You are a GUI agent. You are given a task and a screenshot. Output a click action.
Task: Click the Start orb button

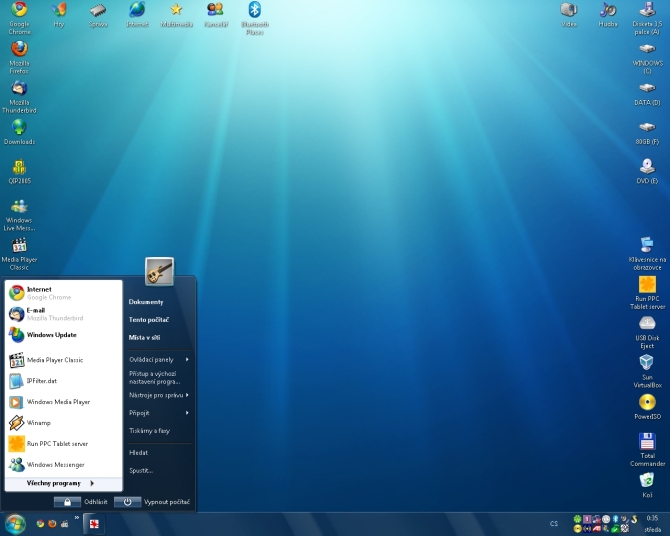[x=15, y=524]
